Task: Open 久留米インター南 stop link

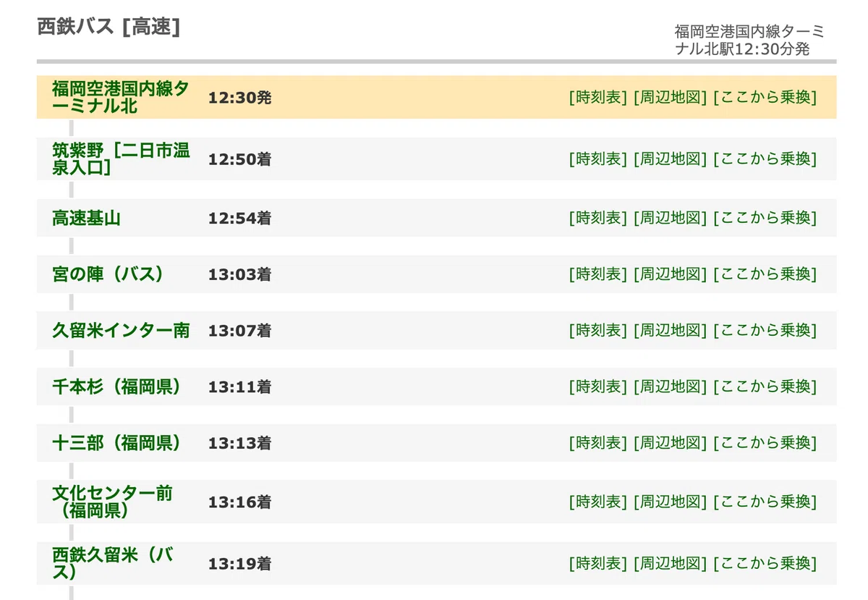Action: point(121,331)
